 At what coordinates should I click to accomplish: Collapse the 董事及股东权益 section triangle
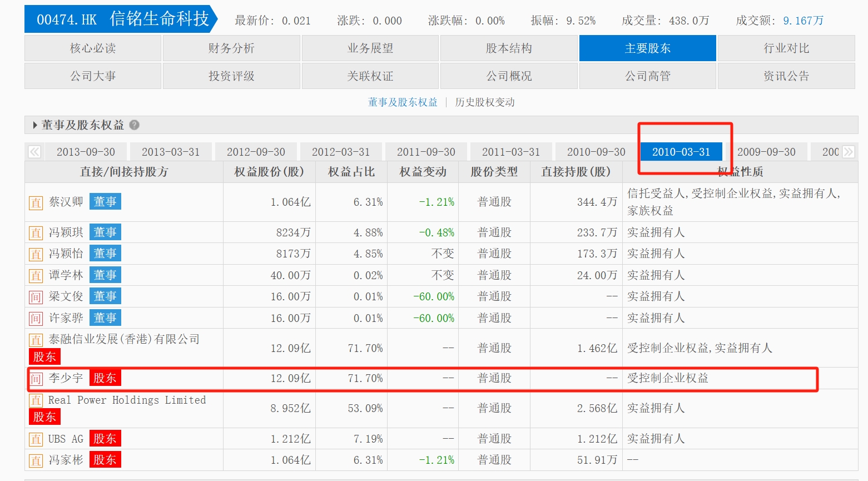[35, 125]
